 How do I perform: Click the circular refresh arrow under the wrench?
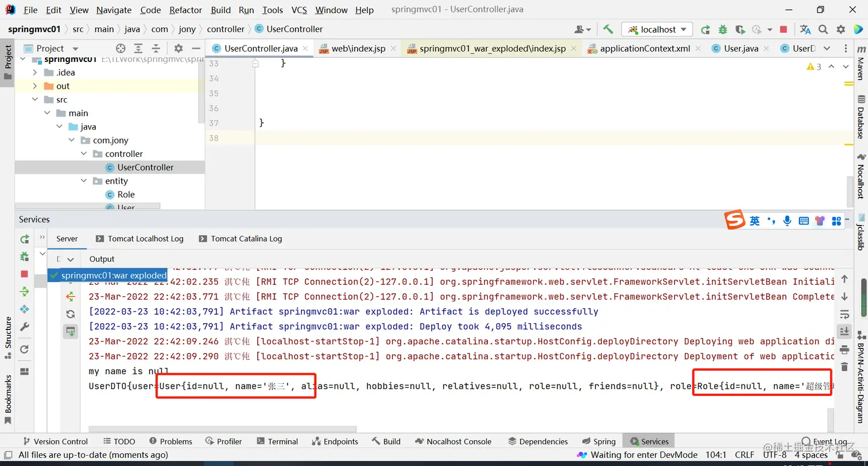pos(24,349)
